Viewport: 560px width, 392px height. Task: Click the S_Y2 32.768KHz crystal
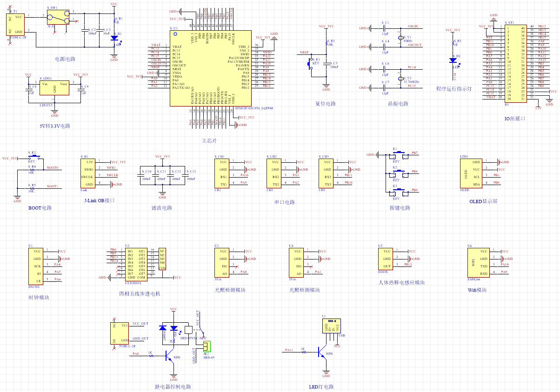(401, 78)
